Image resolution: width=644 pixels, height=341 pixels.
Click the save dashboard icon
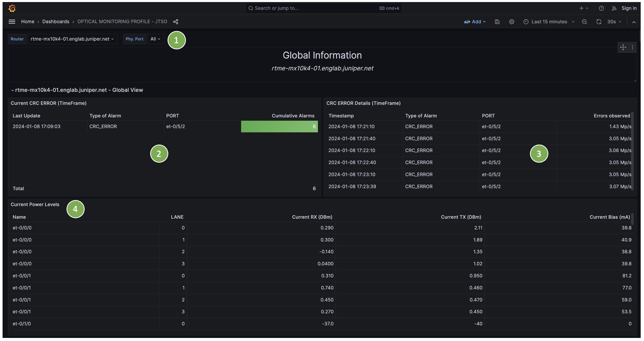point(497,22)
